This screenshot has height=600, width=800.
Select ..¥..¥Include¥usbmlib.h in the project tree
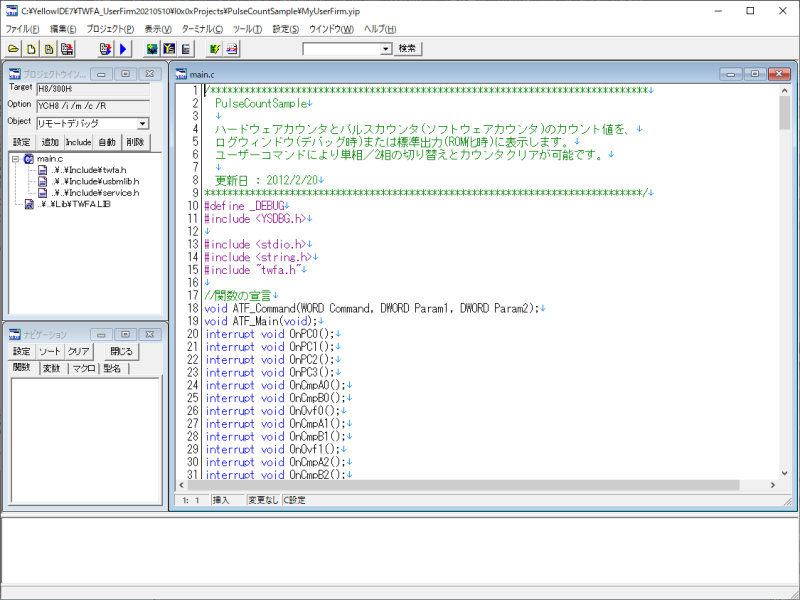[95, 181]
